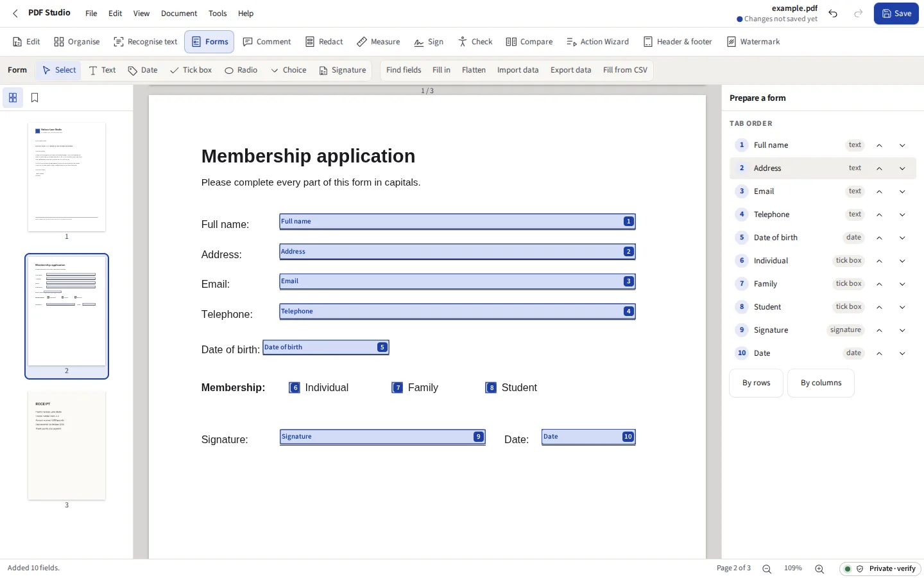Click the undo arrow icon
Image resolution: width=924 pixels, height=578 pixels.
tap(833, 13)
